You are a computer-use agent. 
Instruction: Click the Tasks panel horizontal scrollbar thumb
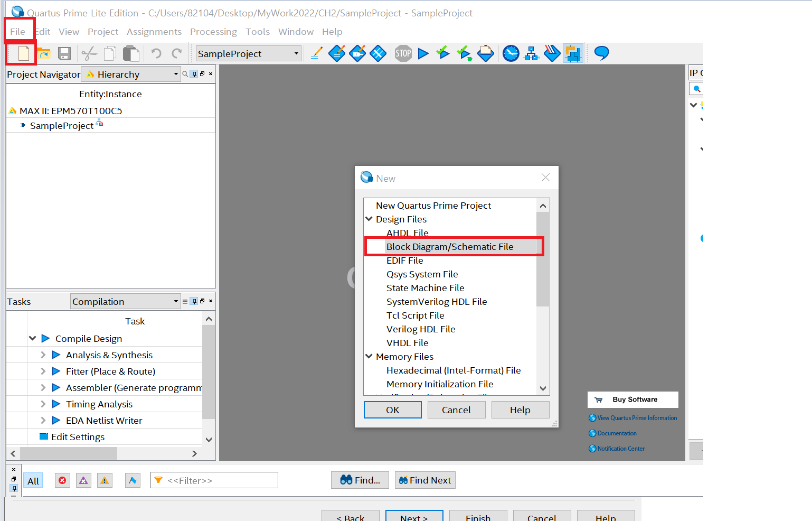(69, 453)
